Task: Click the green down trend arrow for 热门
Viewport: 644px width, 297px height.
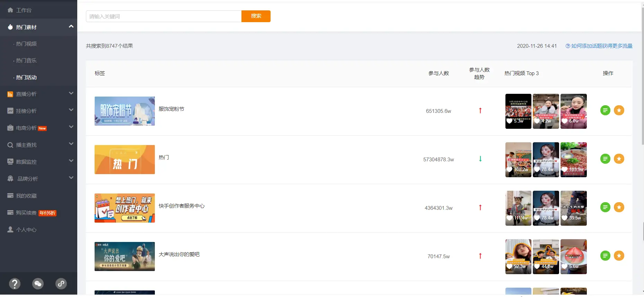Action: 480,159
